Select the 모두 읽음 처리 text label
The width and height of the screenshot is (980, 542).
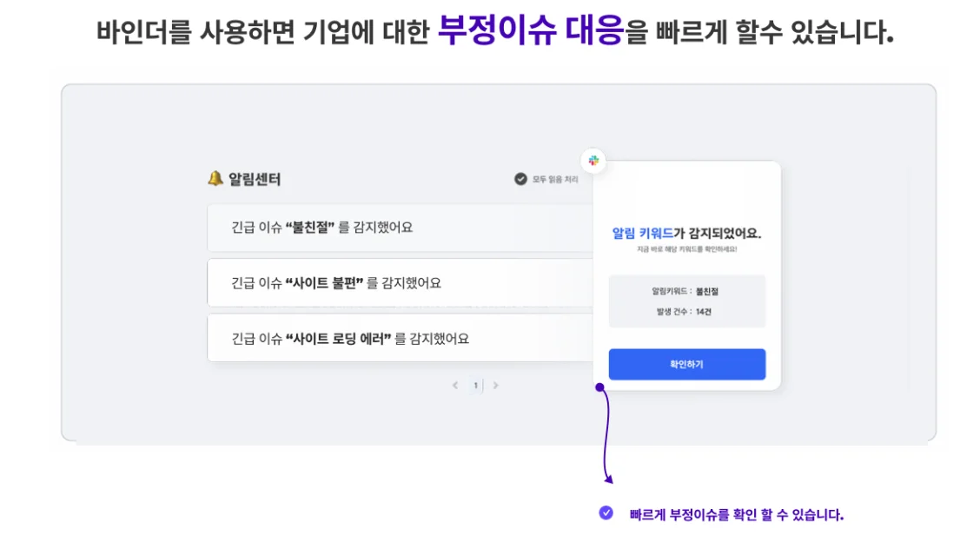coord(555,180)
